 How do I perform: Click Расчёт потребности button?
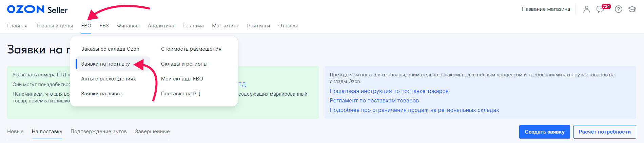click(x=605, y=132)
